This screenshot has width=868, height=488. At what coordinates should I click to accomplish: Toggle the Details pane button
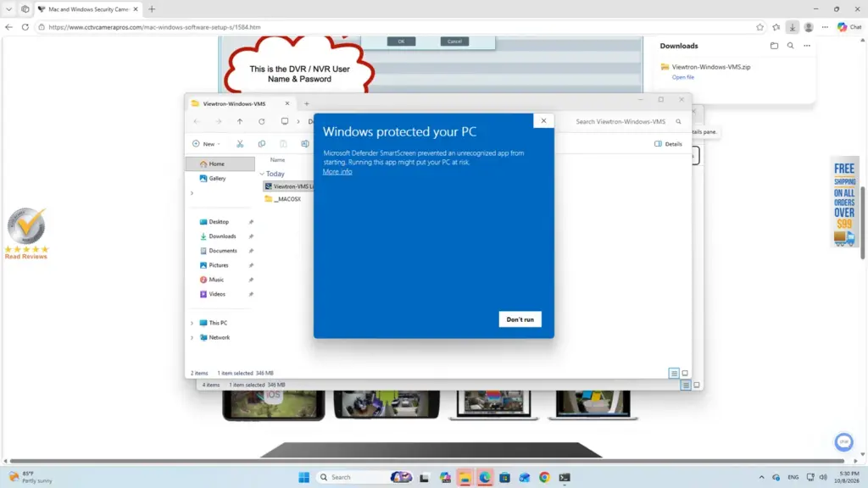point(668,144)
